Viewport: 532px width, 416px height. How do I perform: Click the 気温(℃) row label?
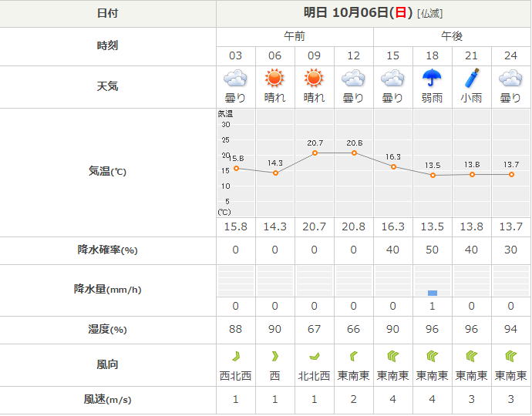[x=107, y=171]
